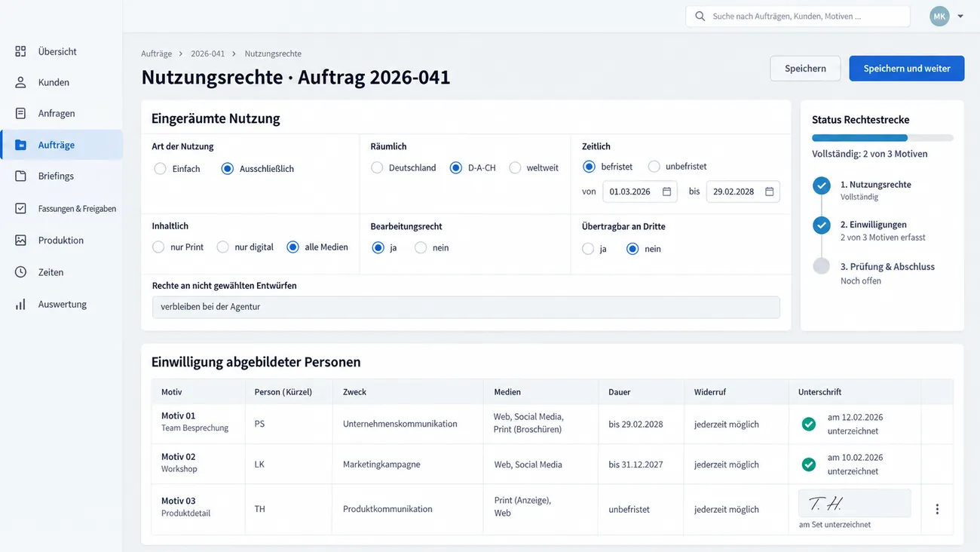
Task: Choose Deutschland as territory
Action: tap(377, 168)
